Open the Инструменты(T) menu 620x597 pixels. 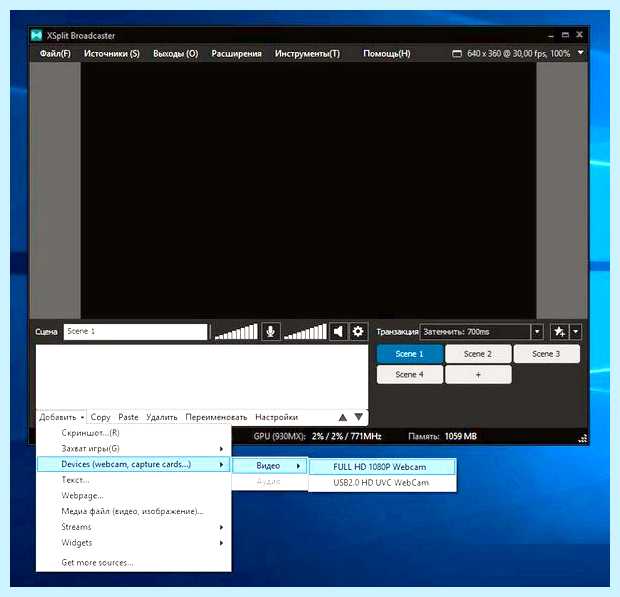click(x=307, y=53)
